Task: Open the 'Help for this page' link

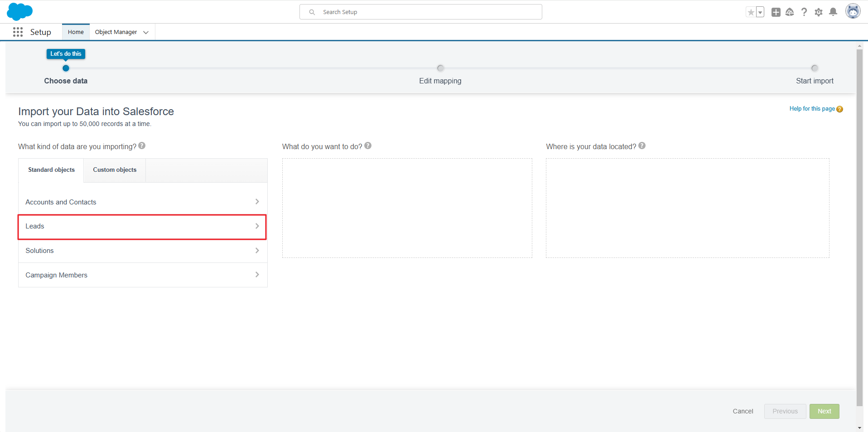Action: (x=812, y=109)
